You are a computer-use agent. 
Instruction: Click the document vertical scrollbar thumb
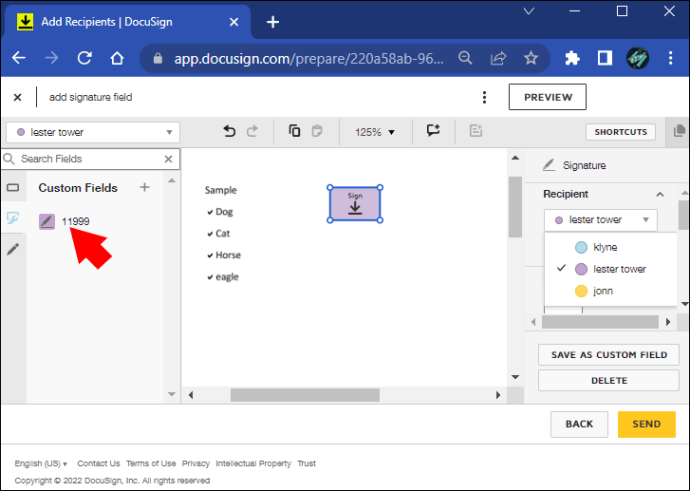[515, 207]
